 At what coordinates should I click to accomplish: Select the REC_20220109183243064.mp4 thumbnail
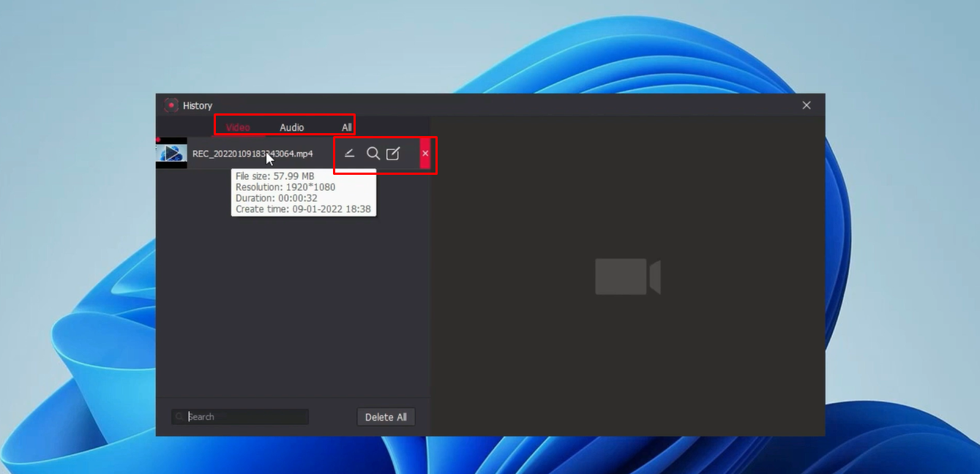coord(171,154)
